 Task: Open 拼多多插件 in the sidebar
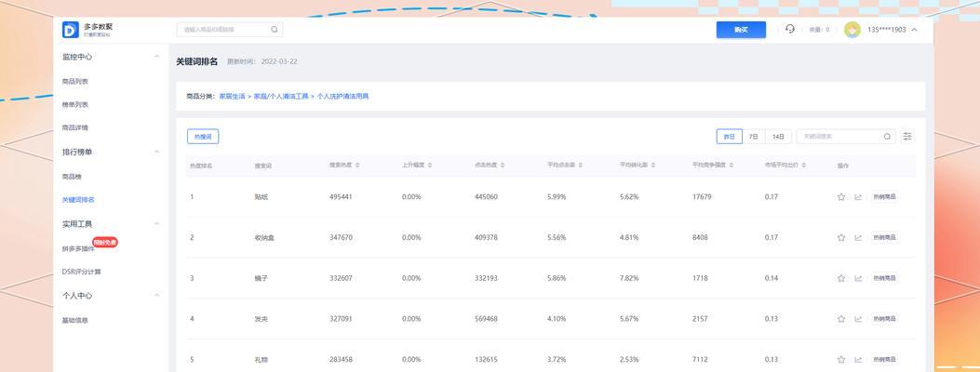tap(78, 249)
